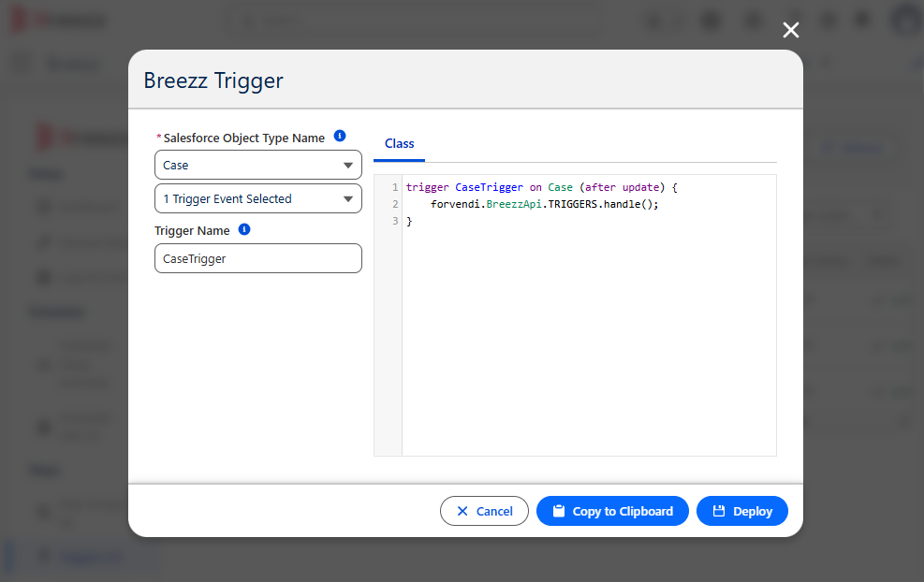Open the Trigger Name info tooltip icon
This screenshot has width=924, height=582.
(244, 230)
